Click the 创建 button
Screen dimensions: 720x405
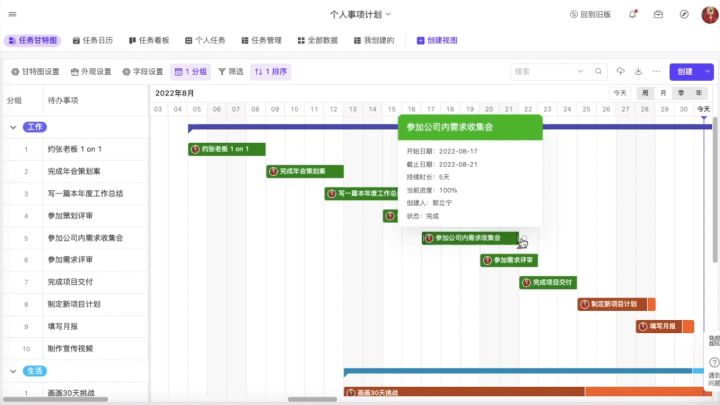[685, 71]
